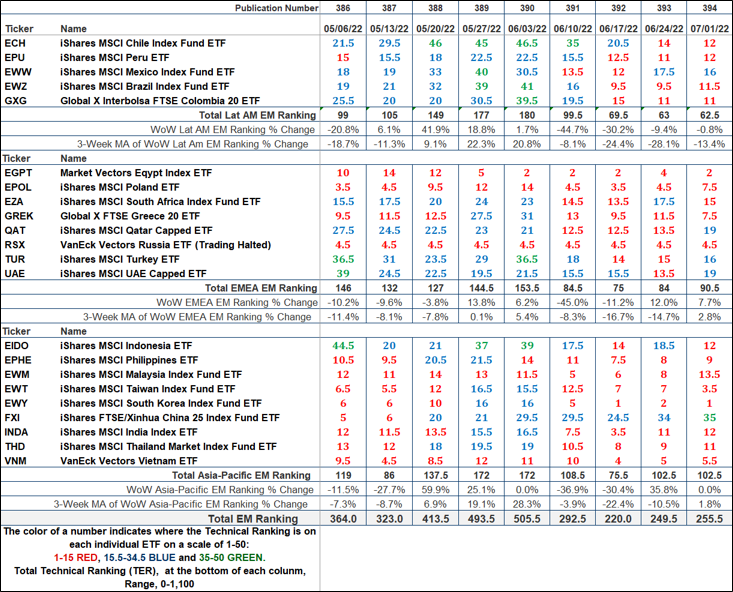Select the VNM ticker cell
733x592 pixels.
(15, 462)
